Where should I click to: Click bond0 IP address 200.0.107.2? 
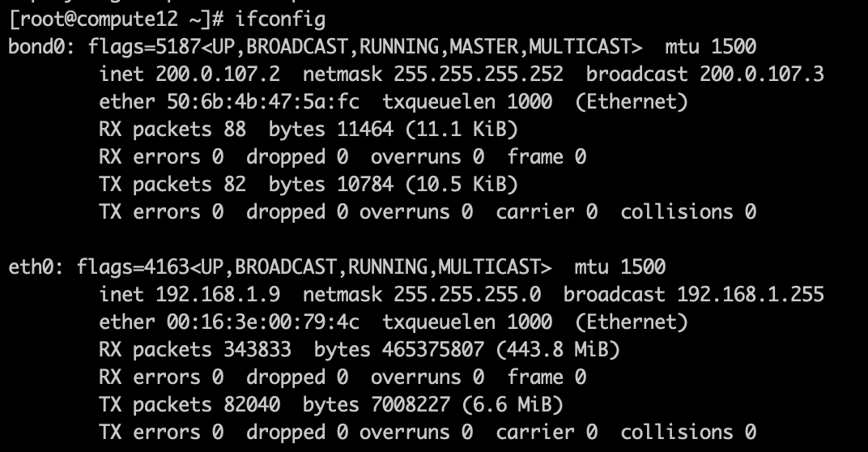[218, 75]
